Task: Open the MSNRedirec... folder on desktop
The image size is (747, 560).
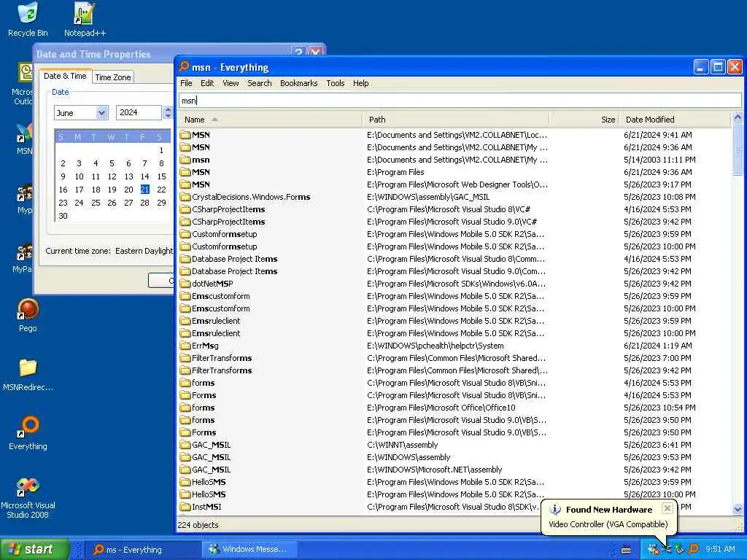Action: [x=28, y=374]
